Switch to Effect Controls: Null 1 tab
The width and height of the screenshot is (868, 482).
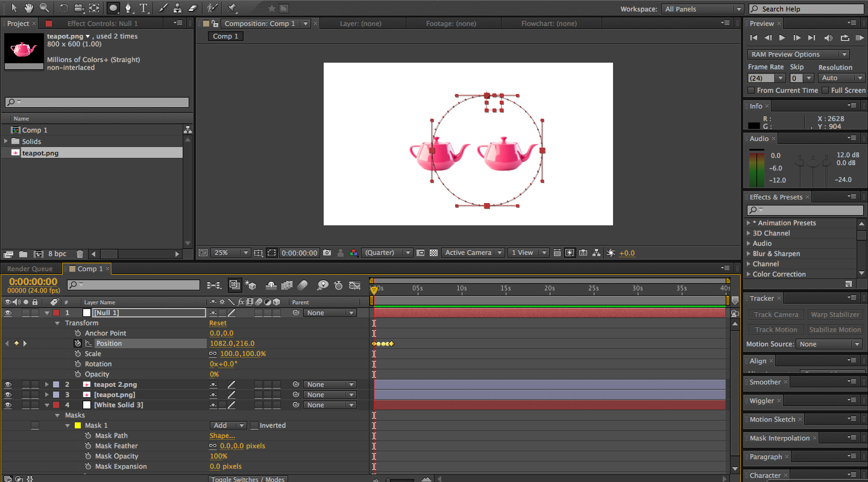point(102,23)
